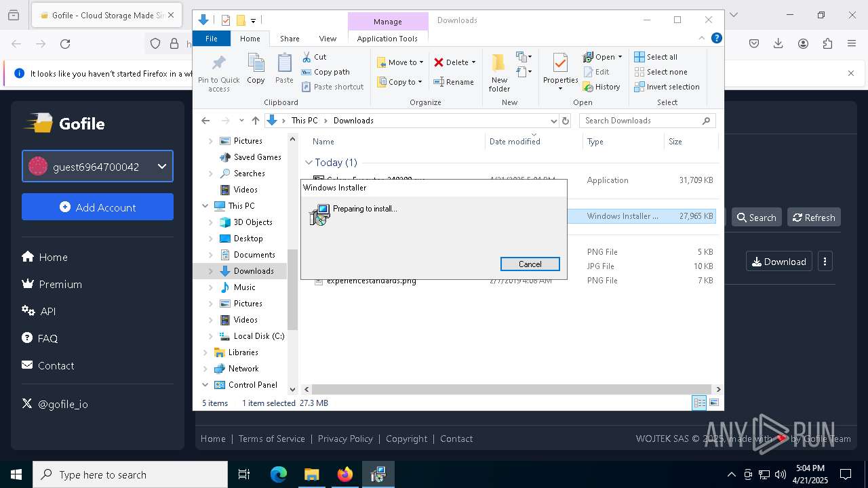Open file Properties from ribbon
868x488 pixels.
coord(560,73)
